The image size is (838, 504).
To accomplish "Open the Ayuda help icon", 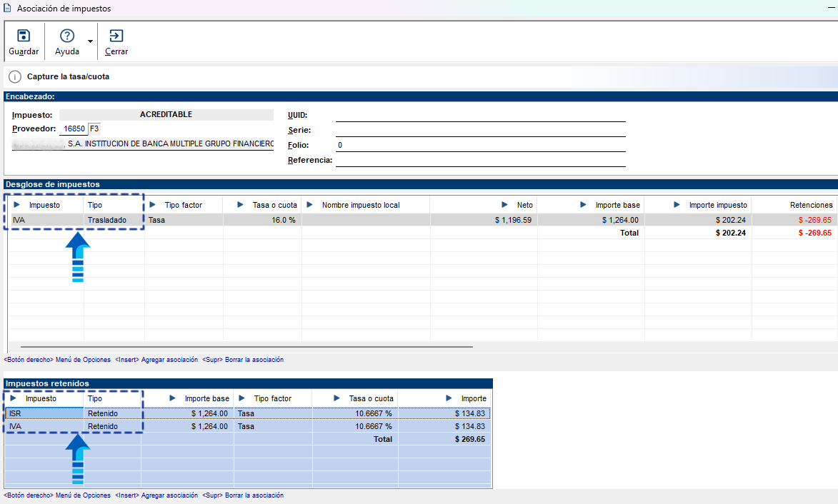I will (x=67, y=36).
